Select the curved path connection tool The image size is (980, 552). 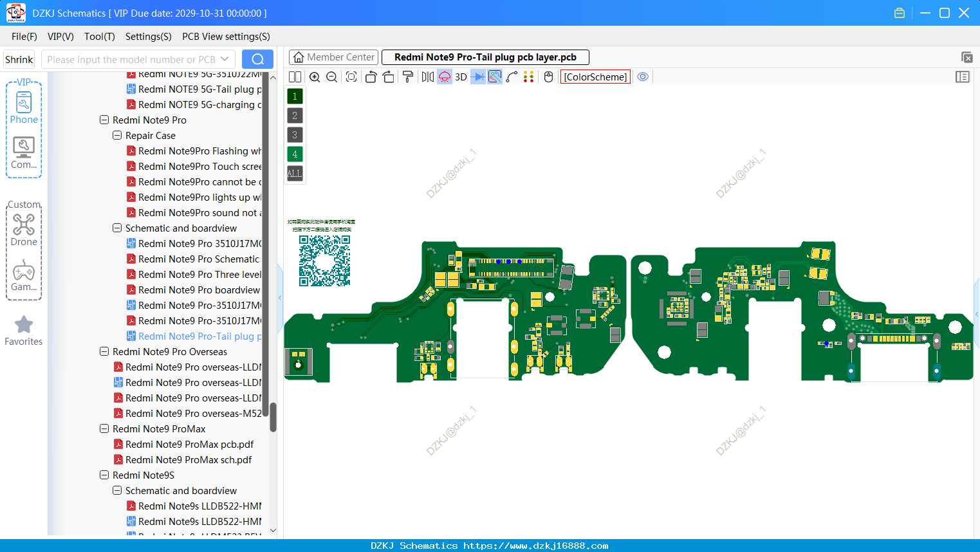(x=512, y=77)
